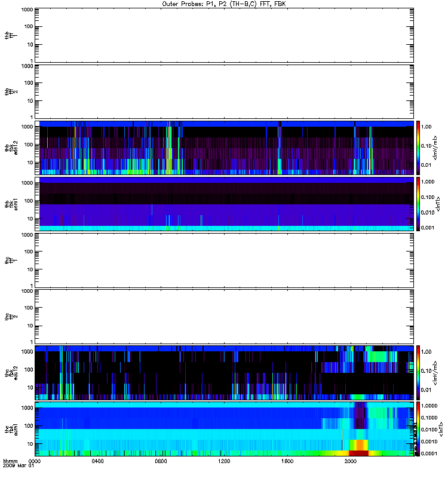The height and width of the screenshot is (478, 448).
Task: Click the '2009 Mar 01' date label
Action: tap(19, 466)
